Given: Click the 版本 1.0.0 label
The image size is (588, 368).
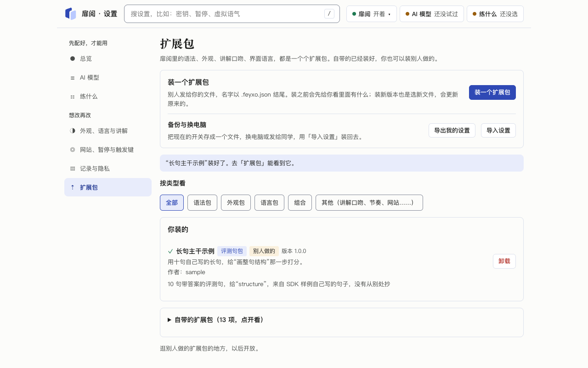Looking at the screenshot, I should 294,251.
